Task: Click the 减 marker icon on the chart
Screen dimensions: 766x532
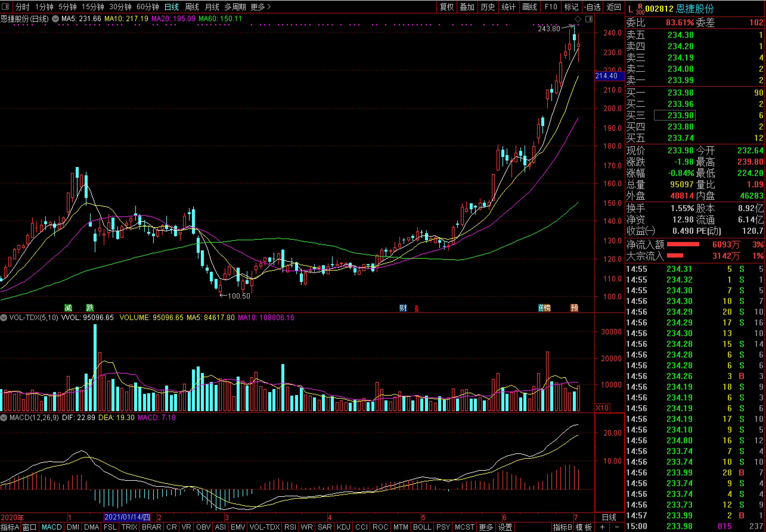Action: tap(68, 308)
